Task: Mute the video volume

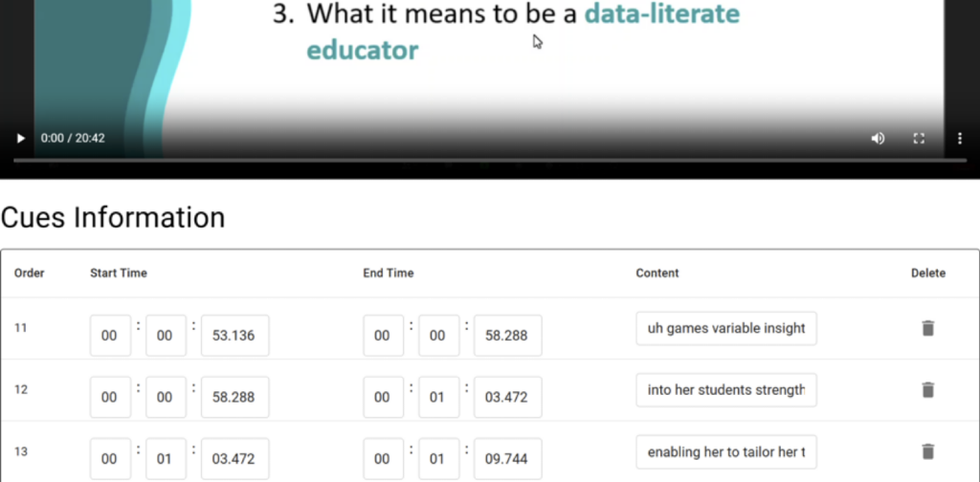Action: (878, 139)
